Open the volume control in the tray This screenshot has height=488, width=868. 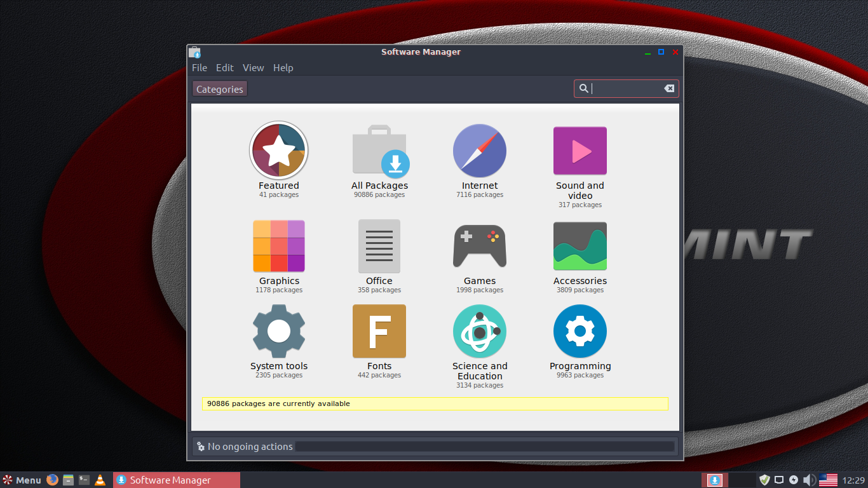click(810, 480)
